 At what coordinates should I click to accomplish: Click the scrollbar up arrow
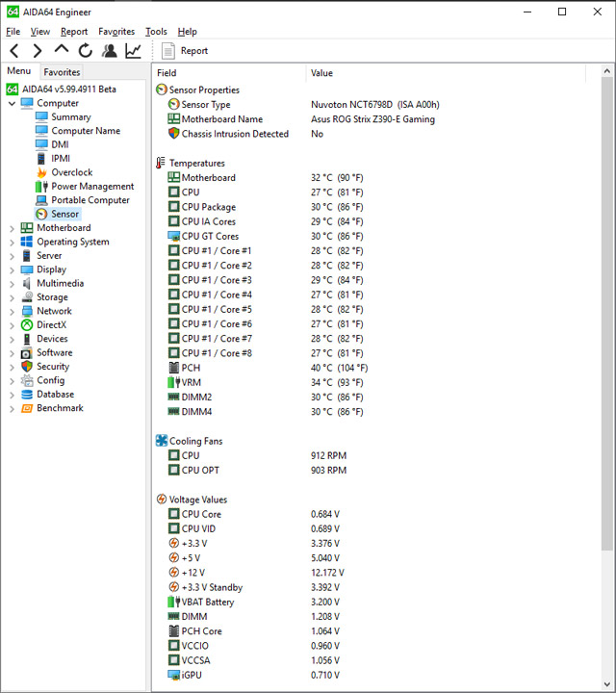[607, 70]
